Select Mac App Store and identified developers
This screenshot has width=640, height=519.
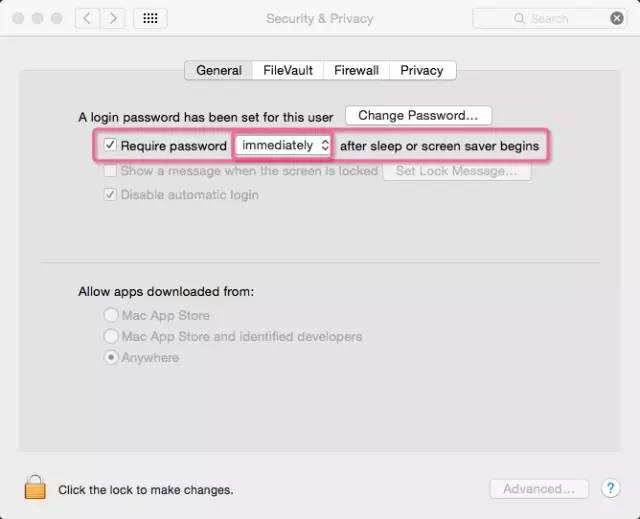click(111, 337)
